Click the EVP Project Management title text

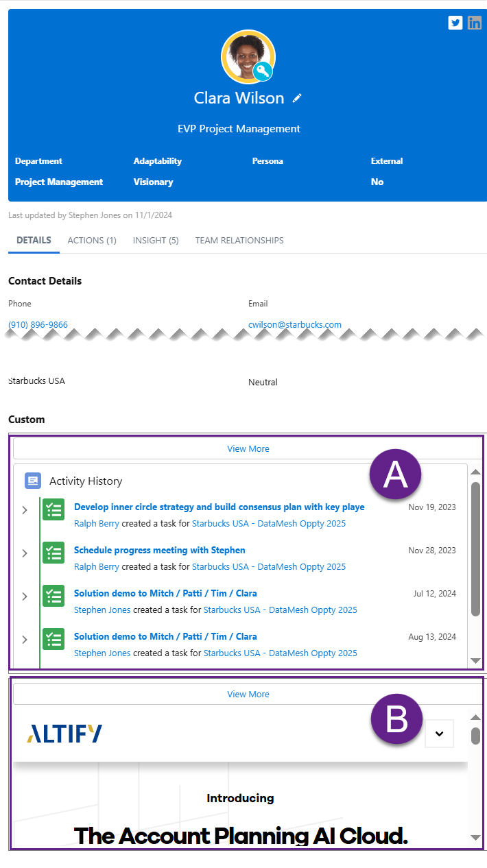(239, 129)
